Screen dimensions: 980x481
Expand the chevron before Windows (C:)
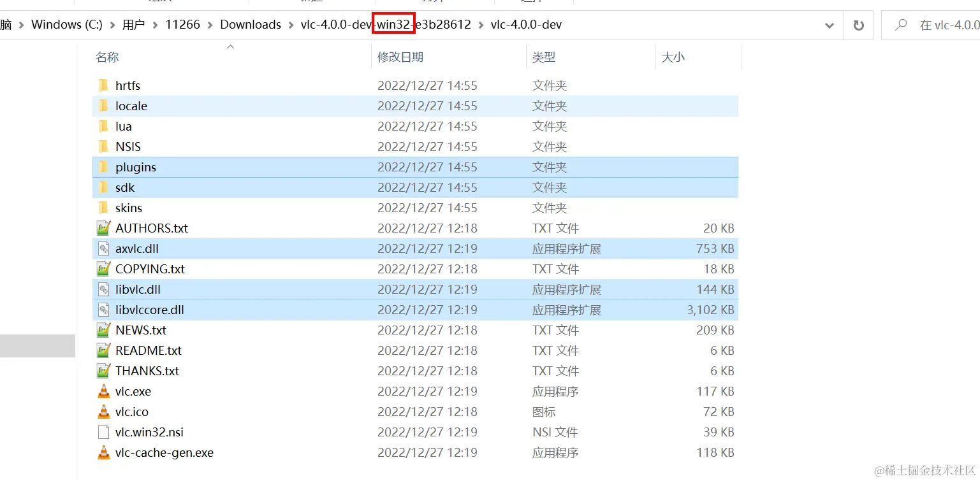22,25
